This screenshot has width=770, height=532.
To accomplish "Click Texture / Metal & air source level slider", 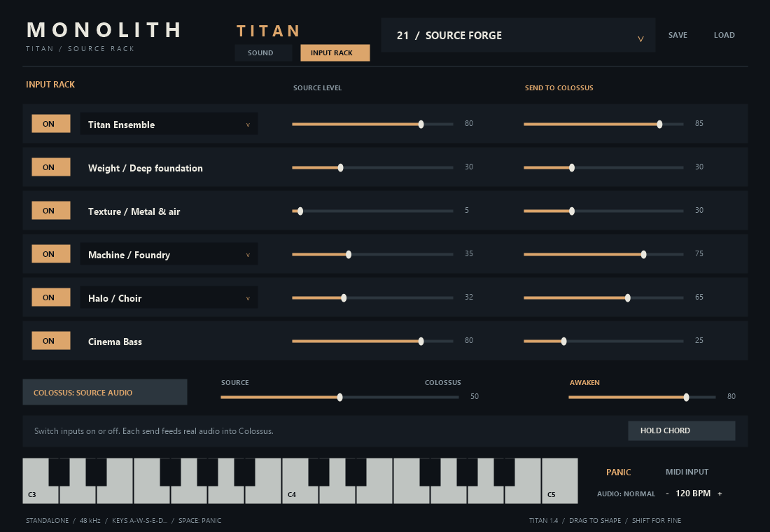I will point(372,211).
